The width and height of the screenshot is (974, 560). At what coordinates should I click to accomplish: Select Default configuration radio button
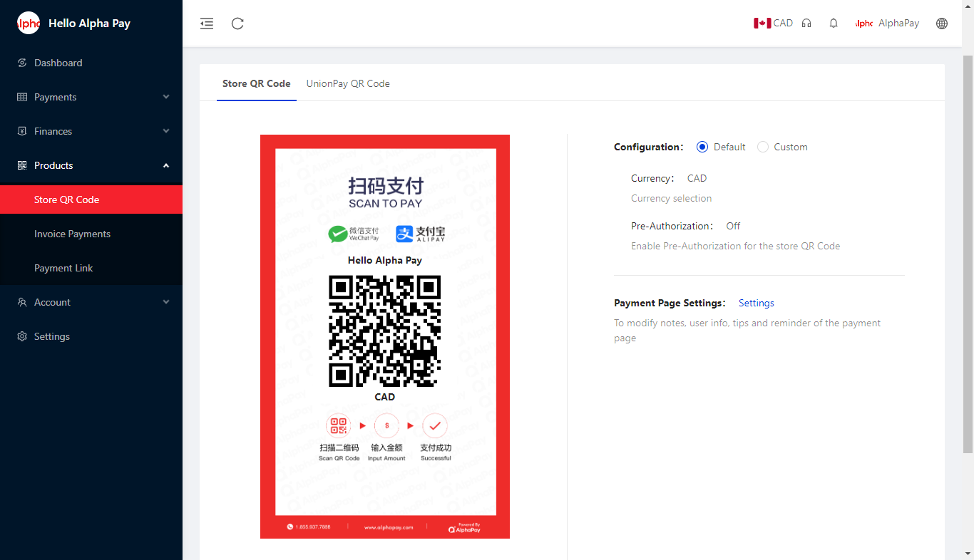(702, 147)
